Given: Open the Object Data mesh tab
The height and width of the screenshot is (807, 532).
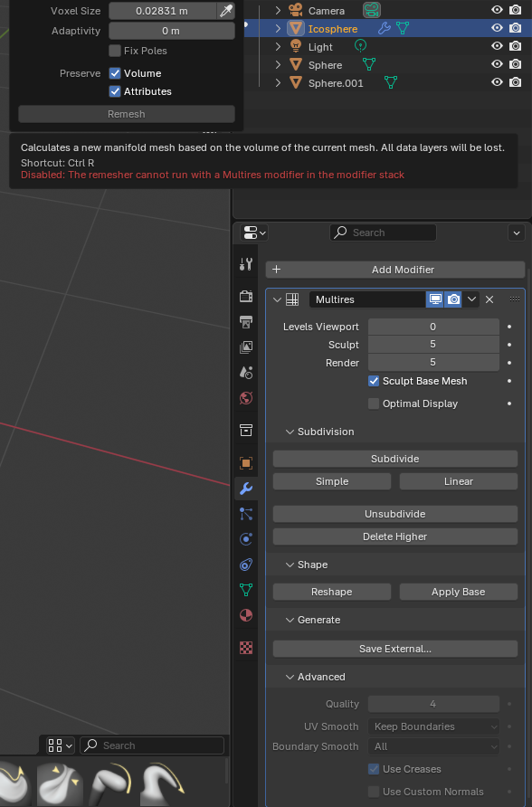Looking at the screenshot, I should coord(246,590).
